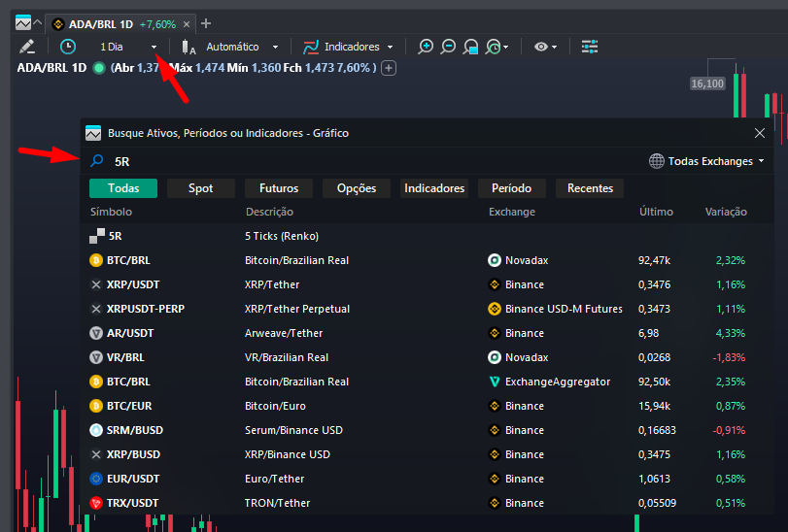788x532 pixels.
Task: Click the plus button next to 7,60%
Action: pos(389,68)
